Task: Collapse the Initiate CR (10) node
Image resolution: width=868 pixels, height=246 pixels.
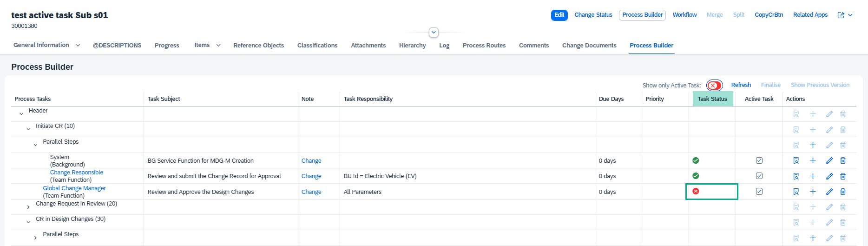Action: pos(28,129)
